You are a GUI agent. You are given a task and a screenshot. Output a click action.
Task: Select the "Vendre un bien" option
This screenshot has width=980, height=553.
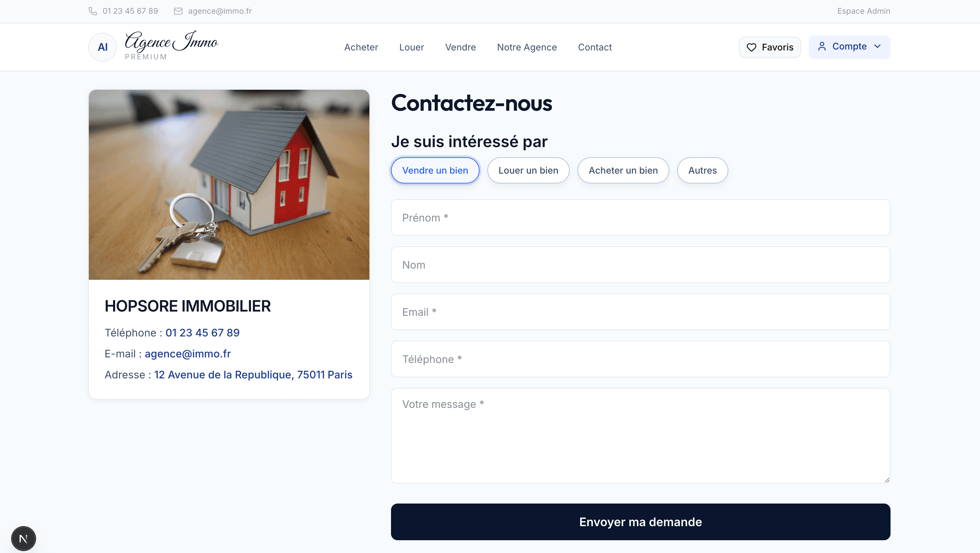pyautogui.click(x=435, y=170)
